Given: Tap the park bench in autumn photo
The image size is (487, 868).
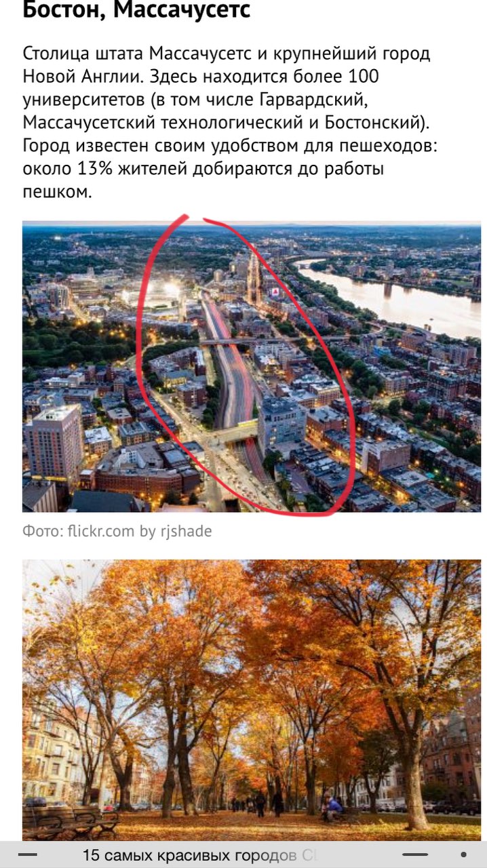Looking at the screenshot, I should [71, 822].
